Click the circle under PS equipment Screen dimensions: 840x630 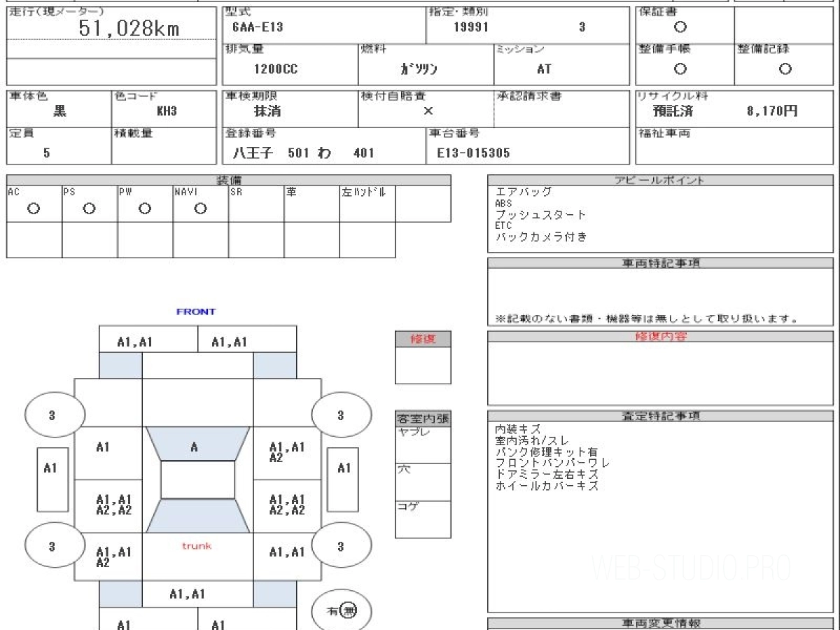pos(89,209)
